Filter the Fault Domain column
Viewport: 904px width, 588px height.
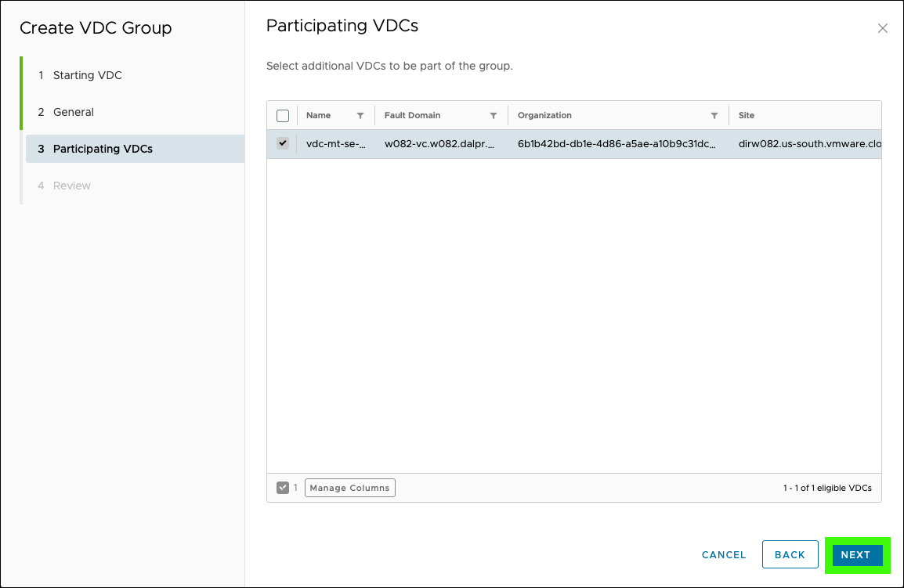[x=494, y=116]
